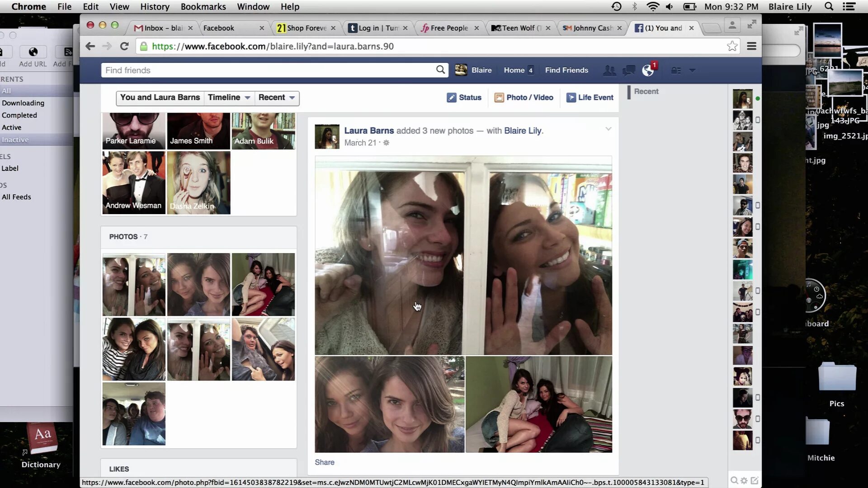Open the Facebook messages icon
Viewport: 868px width, 488px height.
pyautogui.click(x=628, y=70)
